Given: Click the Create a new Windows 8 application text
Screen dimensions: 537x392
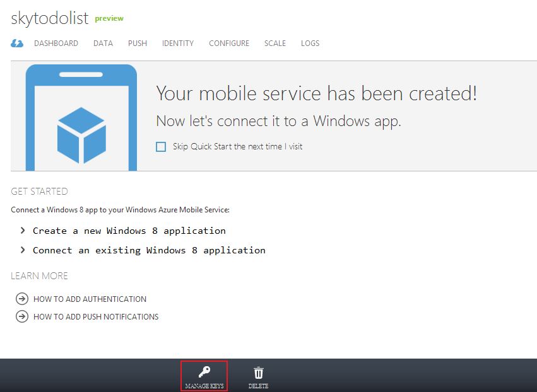Looking at the screenshot, I should [x=129, y=231].
